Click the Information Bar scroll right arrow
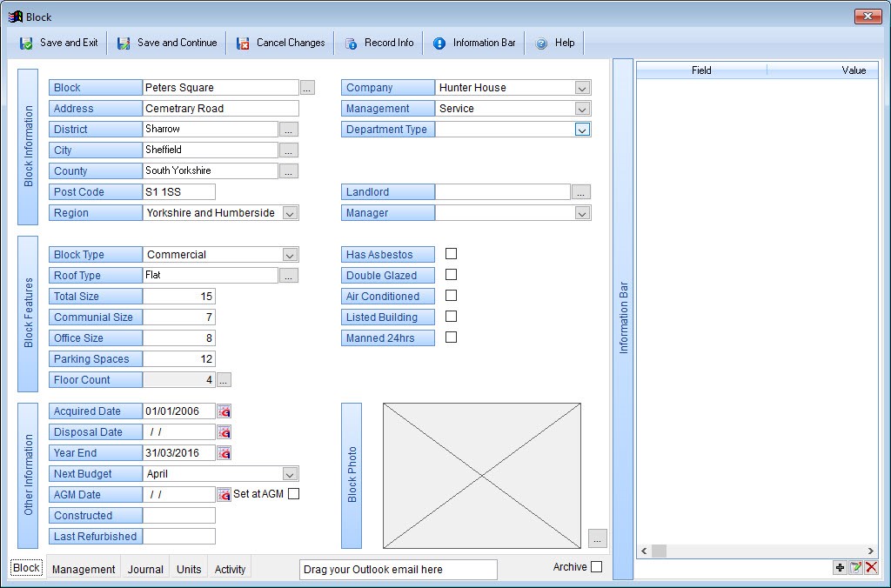The height and width of the screenshot is (588, 891). click(870, 551)
